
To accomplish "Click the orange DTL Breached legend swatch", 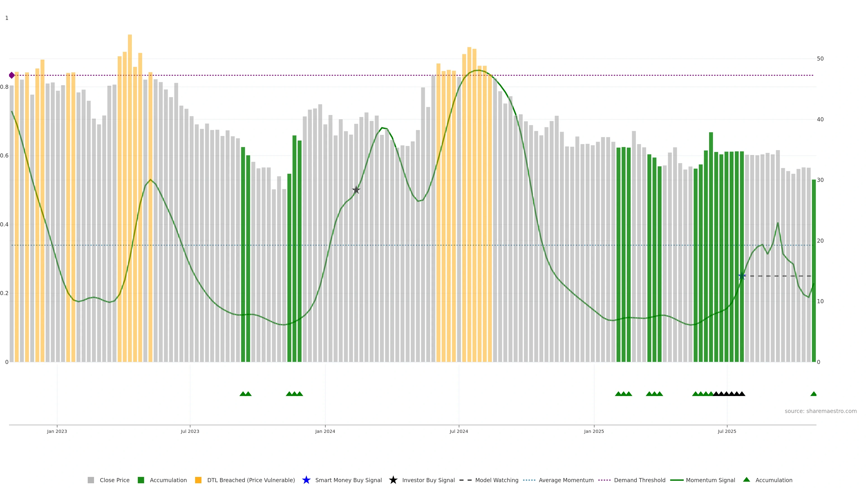I will click(x=198, y=480).
